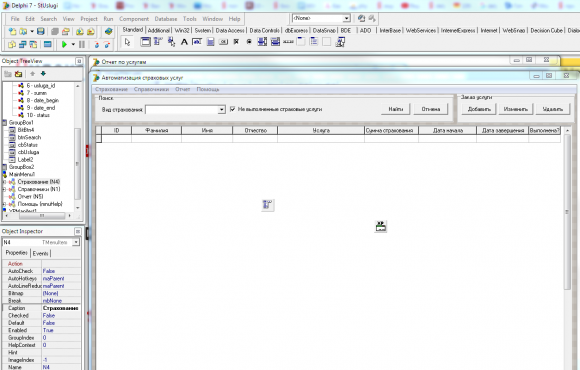
Task: Open the <None> desktop layout dropdown
Action: [x=347, y=18]
